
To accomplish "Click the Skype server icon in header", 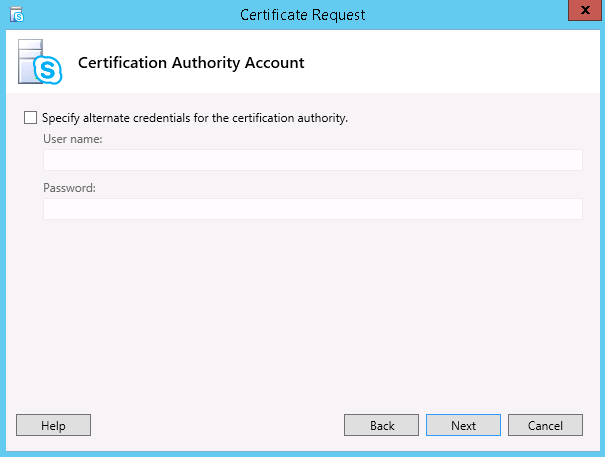I will pos(40,62).
